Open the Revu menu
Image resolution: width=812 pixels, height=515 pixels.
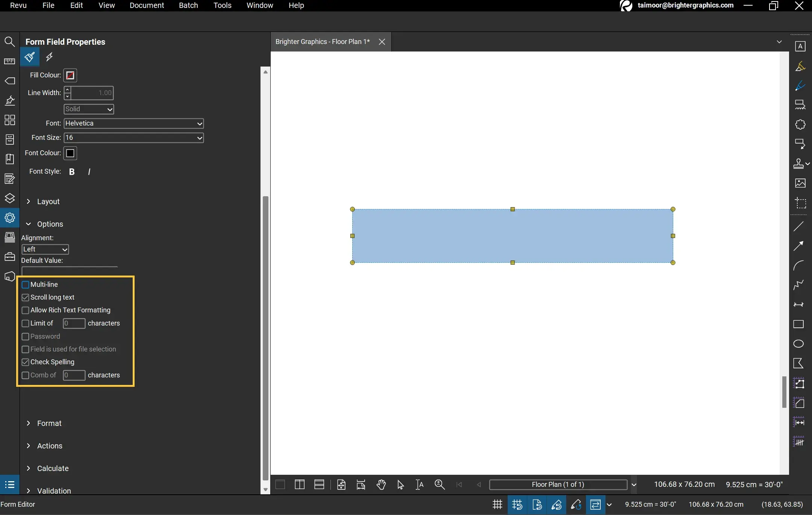pyautogui.click(x=18, y=5)
